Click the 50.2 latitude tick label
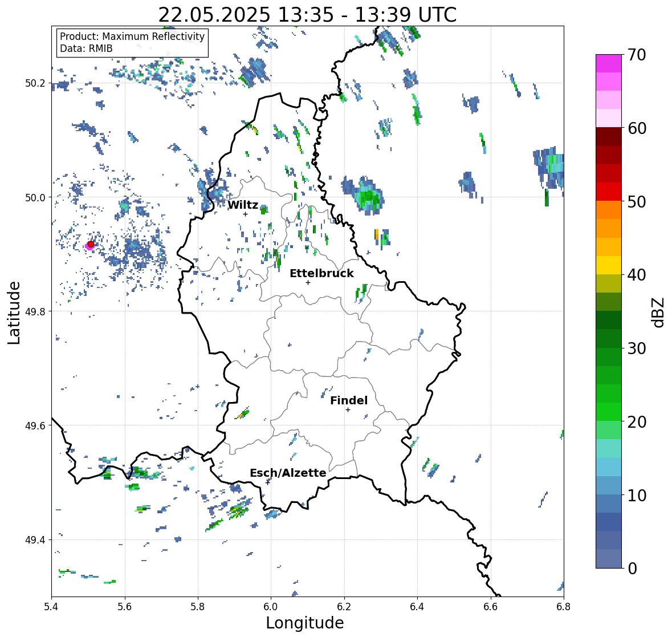 tap(35, 83)
